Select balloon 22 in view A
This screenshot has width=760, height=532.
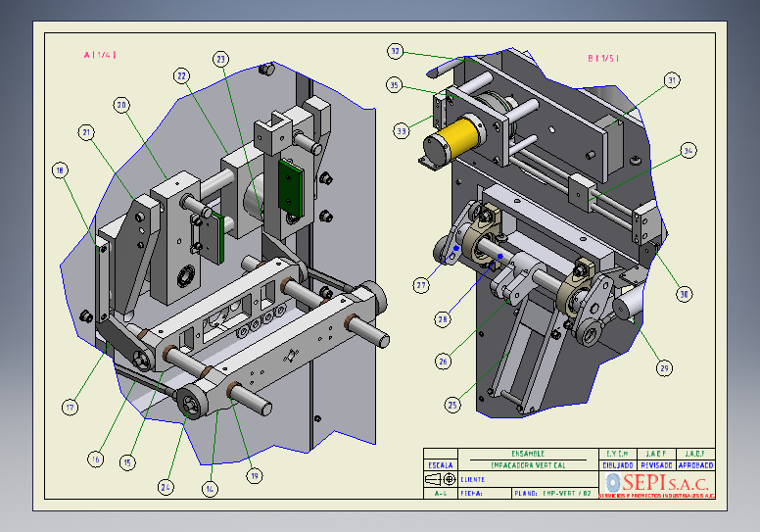pyautogui.click(x=181, y=74)
